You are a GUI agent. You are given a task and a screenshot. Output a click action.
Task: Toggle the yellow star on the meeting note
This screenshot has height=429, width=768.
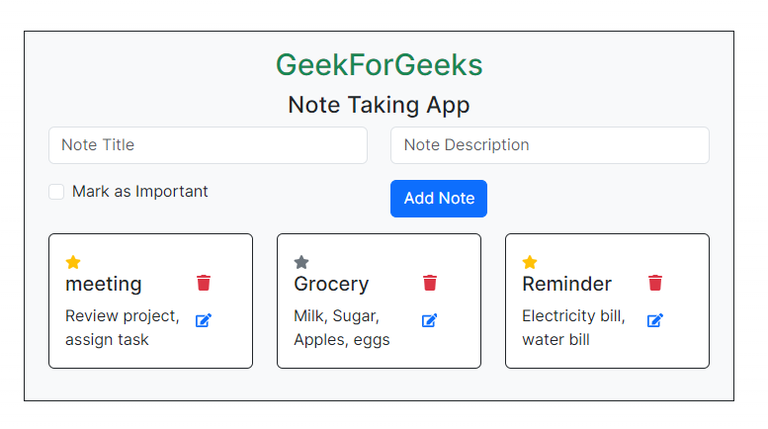coord(73,262)
